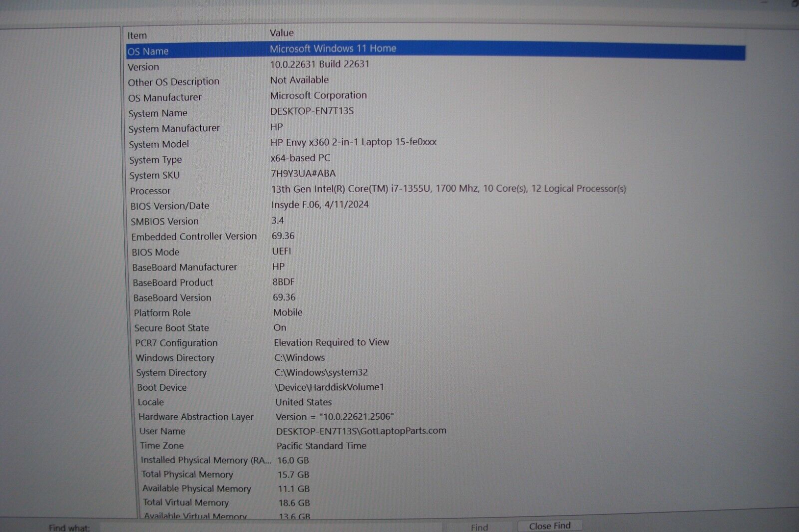
Task: Click the Microsoft Windows 11 Home value
Action: coord(333,48)
